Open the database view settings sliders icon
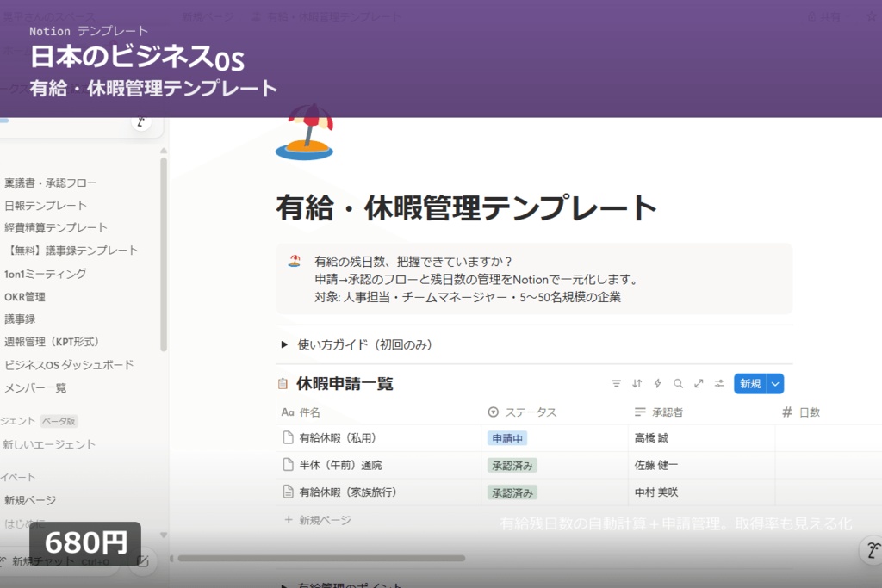 pyautogui.click(x=719, y=383)
